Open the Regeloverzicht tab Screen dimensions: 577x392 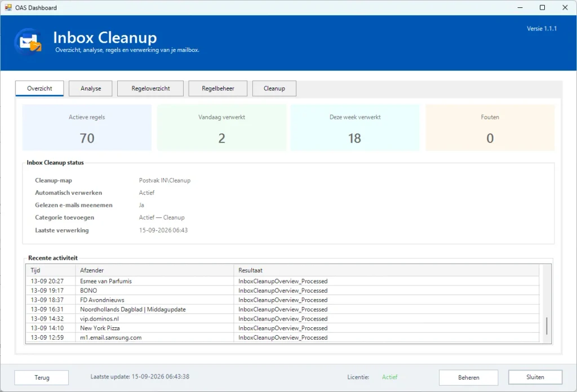tap(150, 88)
